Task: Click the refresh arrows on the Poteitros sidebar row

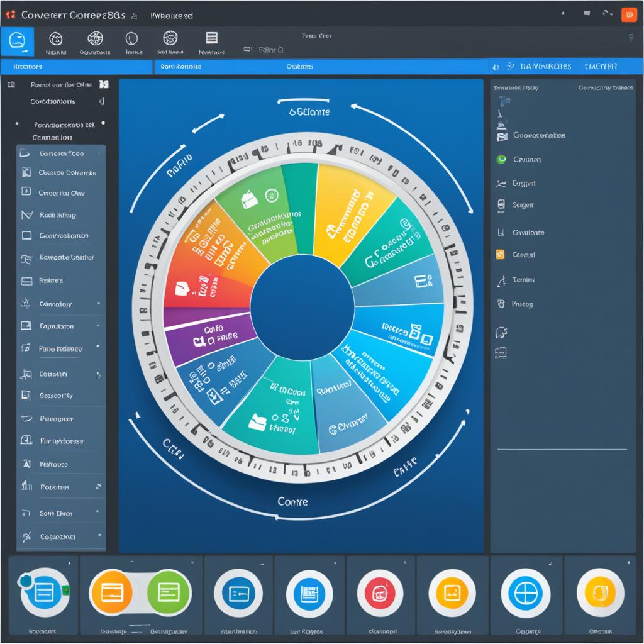Action: pyautogui.click(x=98, y=487)
